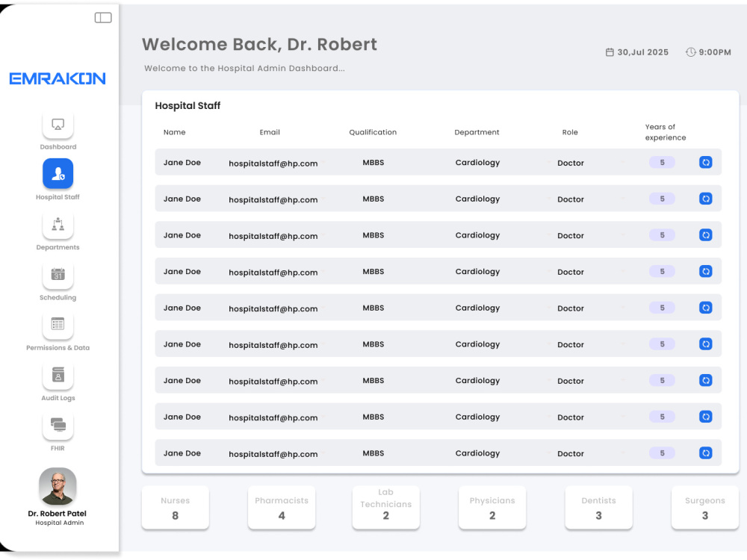This screenshot has height=560, width=747.
Task: Click the Department column header
Action: [x=477, y=132]
